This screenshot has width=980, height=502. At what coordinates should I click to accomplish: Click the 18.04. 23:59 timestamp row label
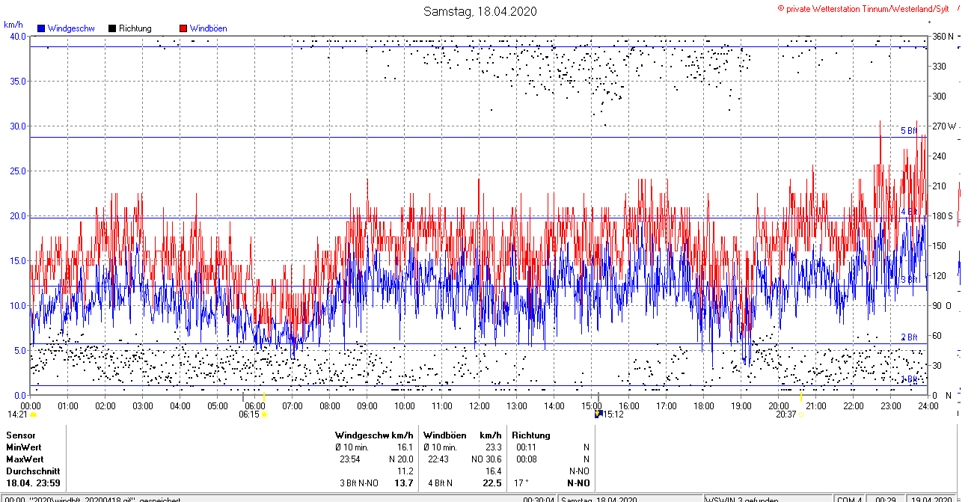pos(33,483)
